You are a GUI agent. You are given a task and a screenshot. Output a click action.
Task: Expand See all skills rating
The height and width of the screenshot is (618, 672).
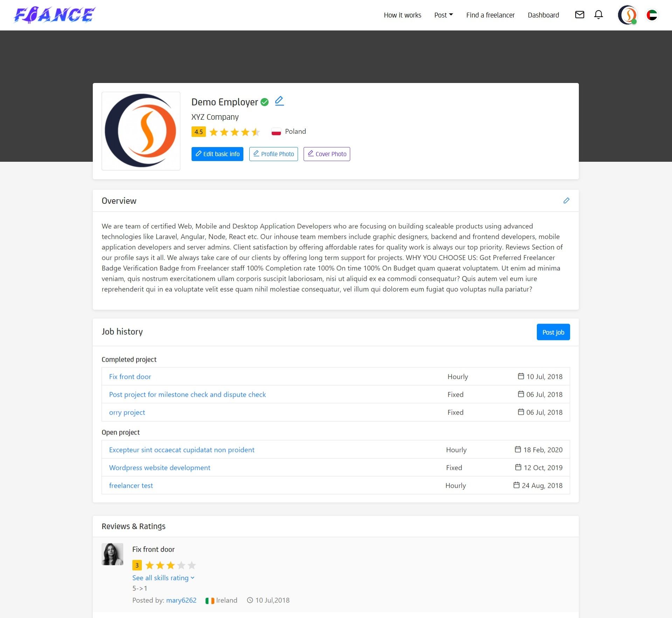163,578
